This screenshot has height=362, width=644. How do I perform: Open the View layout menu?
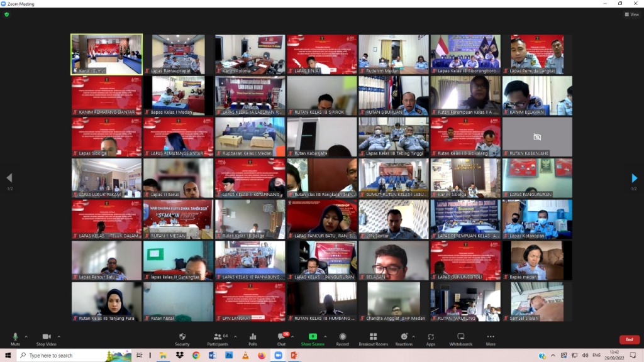pyautogui.click(x=631, y=14)
